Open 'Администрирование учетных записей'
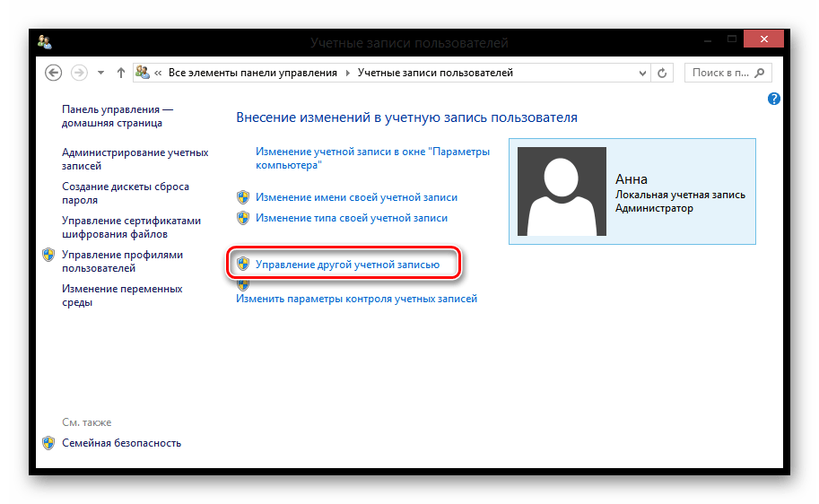 tap(135, 159)
